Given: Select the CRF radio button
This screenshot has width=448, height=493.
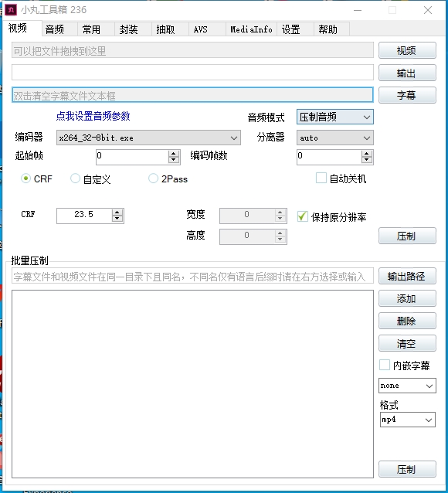Looking at the screenshot, I should pos(25,178).
